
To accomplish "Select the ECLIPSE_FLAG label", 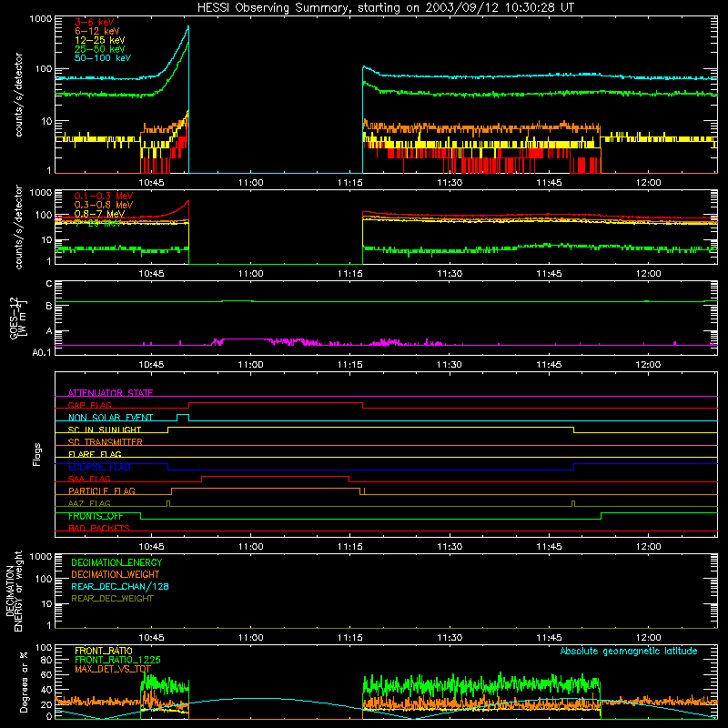I will [99, 467].
